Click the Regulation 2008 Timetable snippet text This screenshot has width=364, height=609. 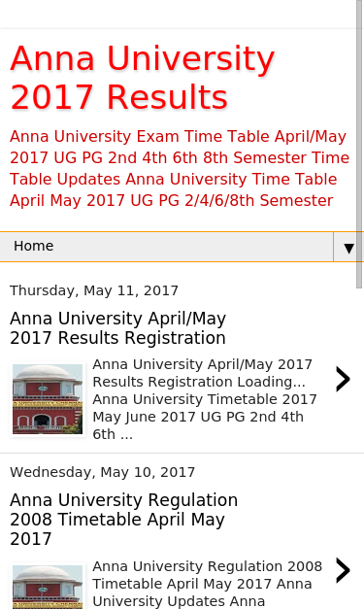pos(207,584)
